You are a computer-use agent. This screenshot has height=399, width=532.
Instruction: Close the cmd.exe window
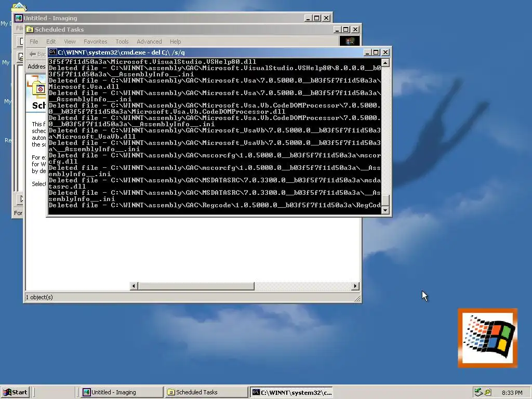(x=385, y=52)
